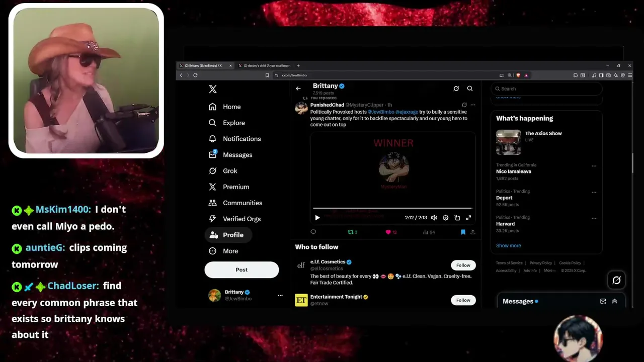
Task: Open the Harvard trend
Action: click(505, 224)
